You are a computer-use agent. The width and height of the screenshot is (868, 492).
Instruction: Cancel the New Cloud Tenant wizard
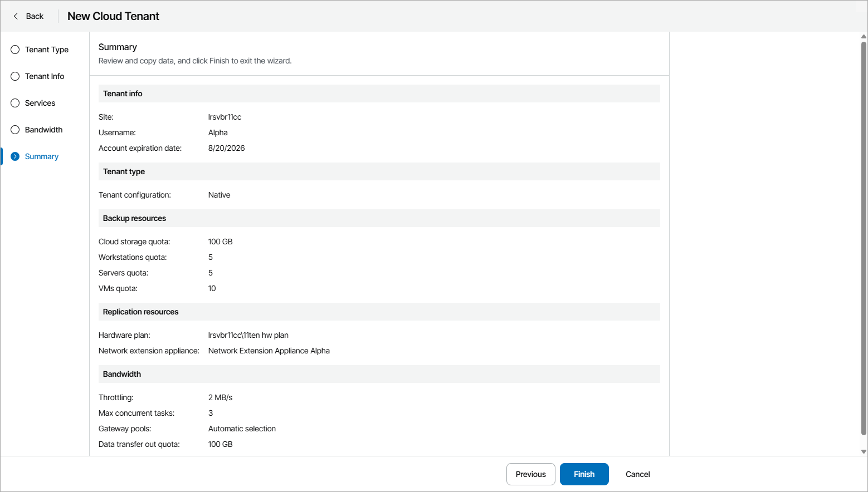pos(637,474)
